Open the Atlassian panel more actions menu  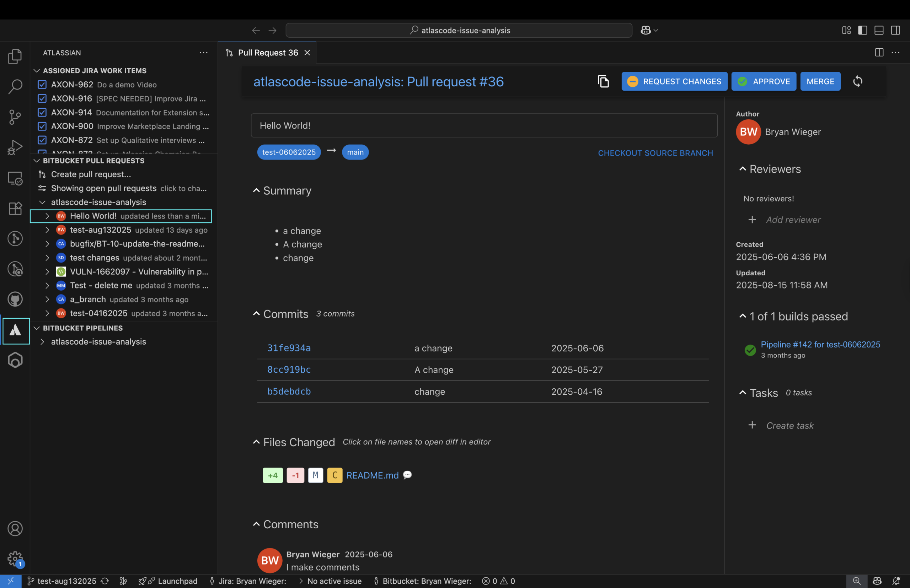click(x=203, y=52)
